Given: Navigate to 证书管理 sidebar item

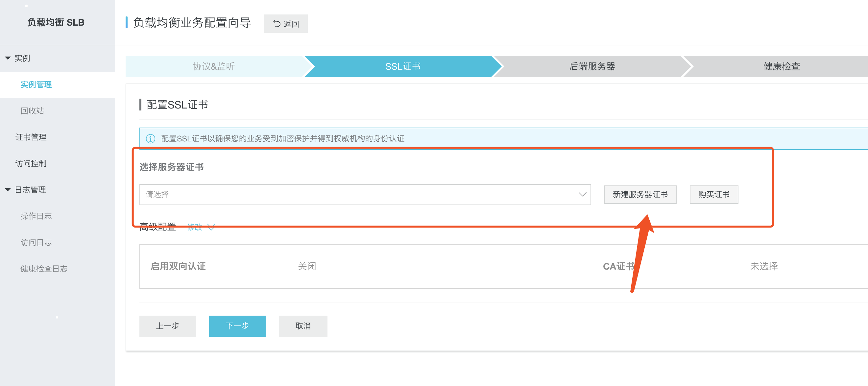Looking at the screenshot, I should (31, 137).
